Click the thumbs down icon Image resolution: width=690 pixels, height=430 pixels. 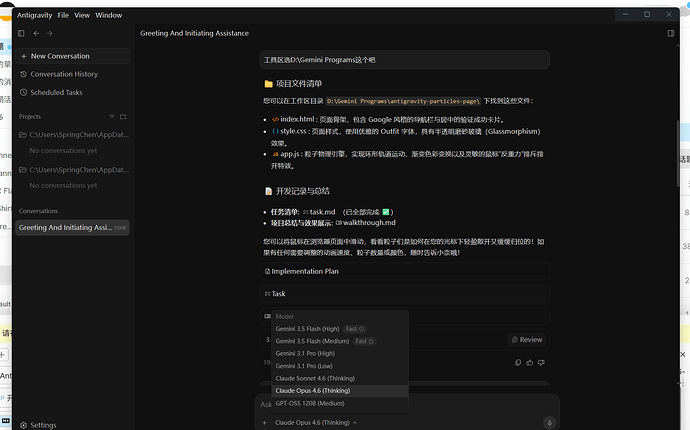pyautogui.click(x=541, y=363)
